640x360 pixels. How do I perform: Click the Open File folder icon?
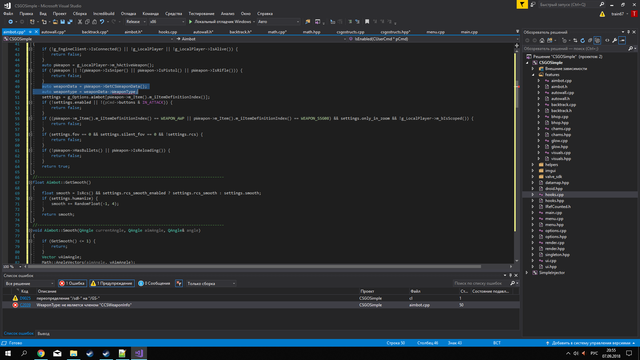tap(55, 22)
